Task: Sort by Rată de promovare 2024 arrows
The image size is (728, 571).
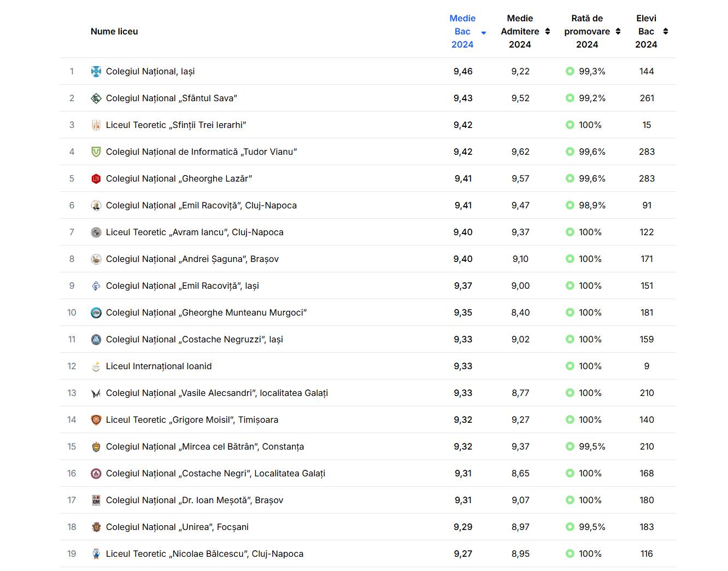Action: pyautogui.click(x=618, y=32)
